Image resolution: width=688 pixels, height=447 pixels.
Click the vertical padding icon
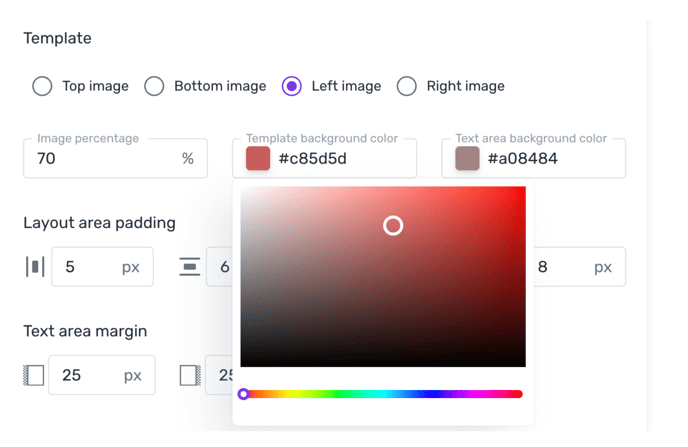pyautogui.click(x=190, y=267)
